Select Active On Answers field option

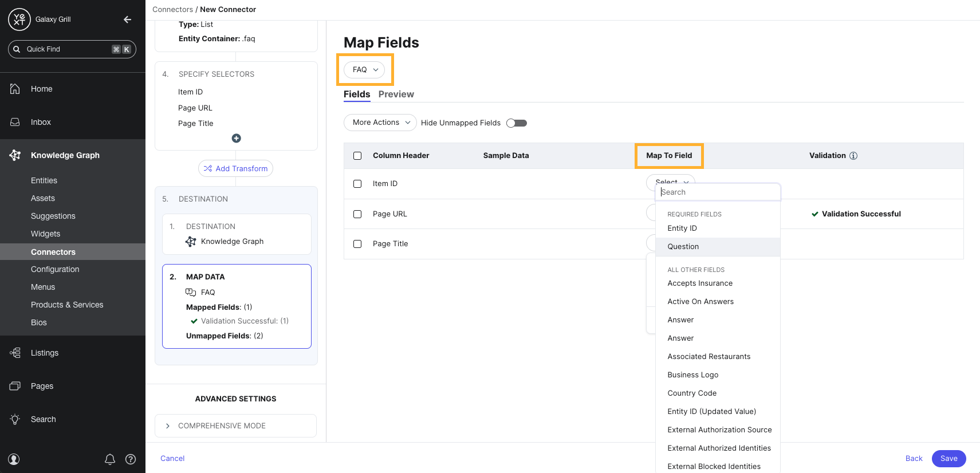(x=718, y=302)
